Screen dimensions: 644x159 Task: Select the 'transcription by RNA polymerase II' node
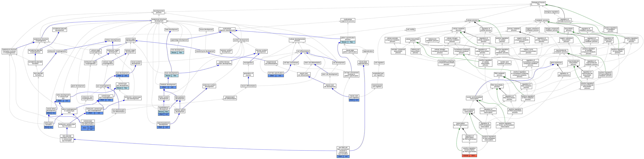pos(460,125)
